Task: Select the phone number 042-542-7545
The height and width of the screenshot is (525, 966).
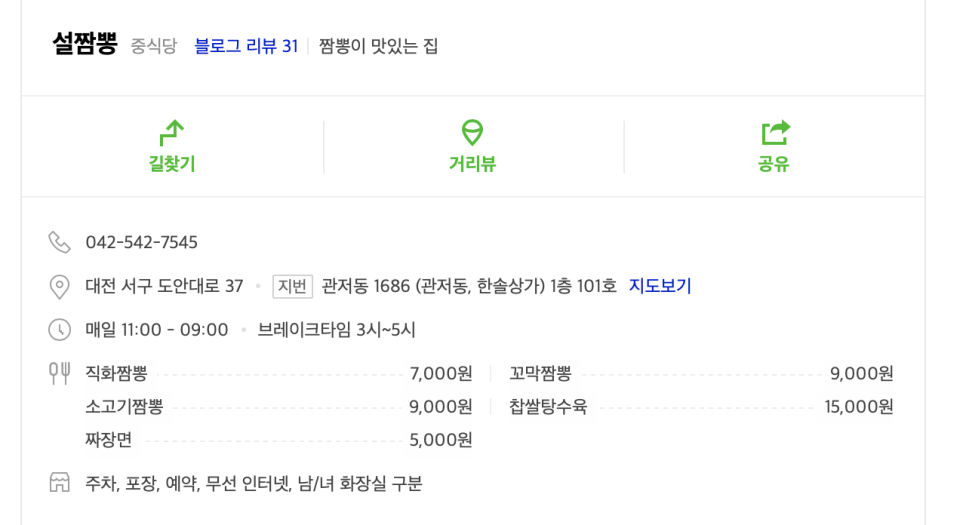Action: point(141,243)
